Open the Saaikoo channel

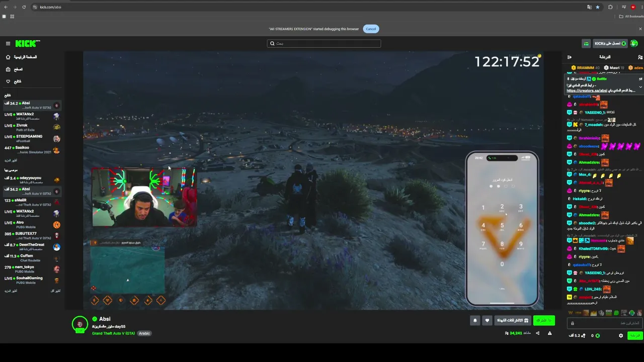tap(32, 150)
